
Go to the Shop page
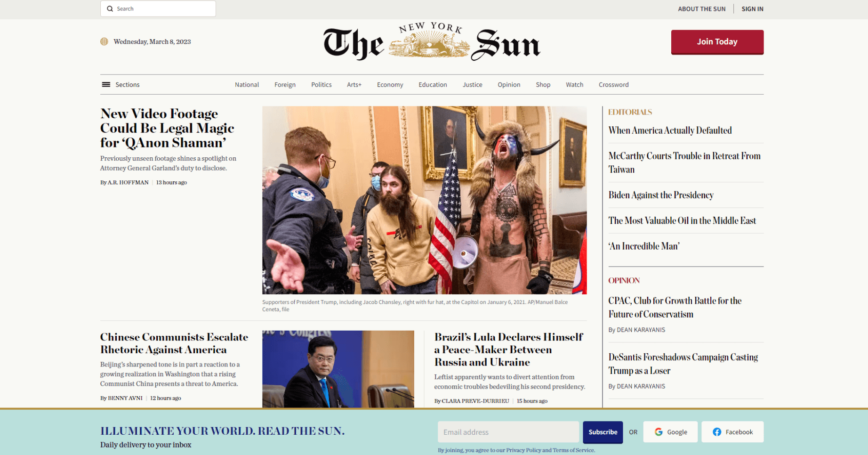543,85
